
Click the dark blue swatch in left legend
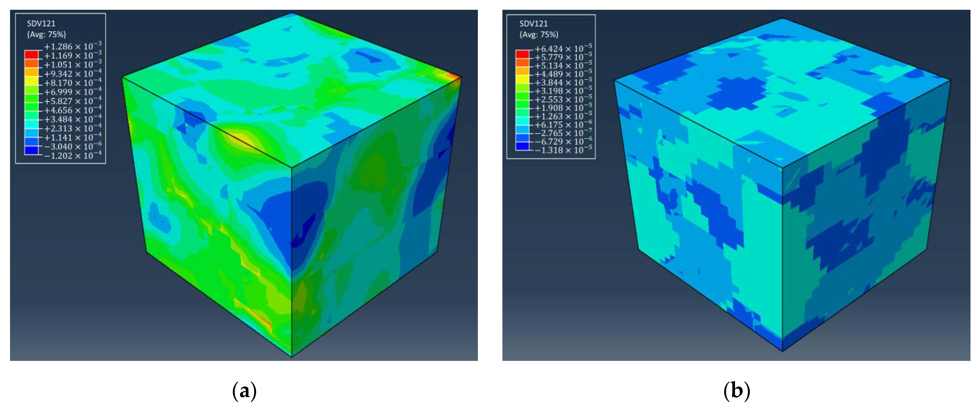[x=31, y=151]
